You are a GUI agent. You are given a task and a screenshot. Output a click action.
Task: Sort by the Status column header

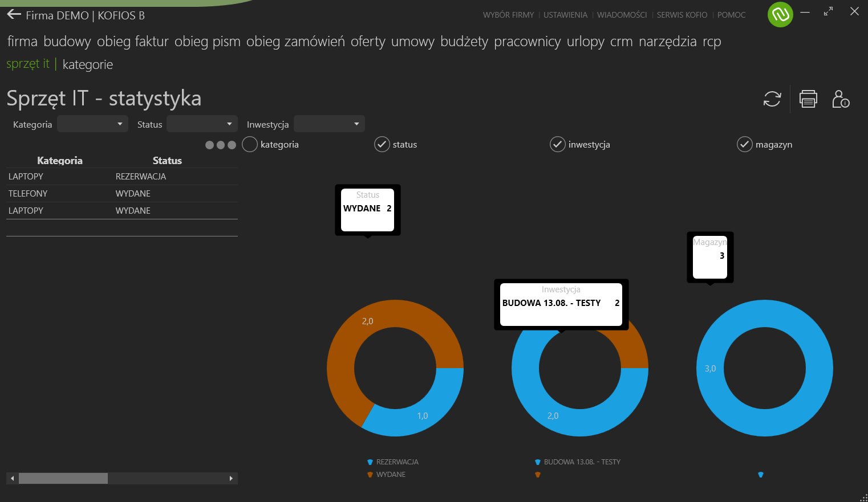(167, 161)
